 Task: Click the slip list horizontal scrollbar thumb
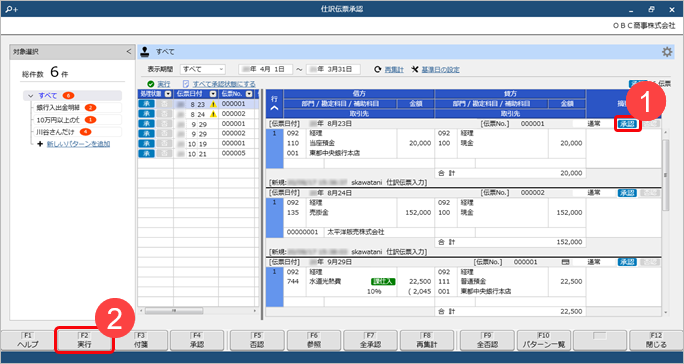(x=174, y=311)
